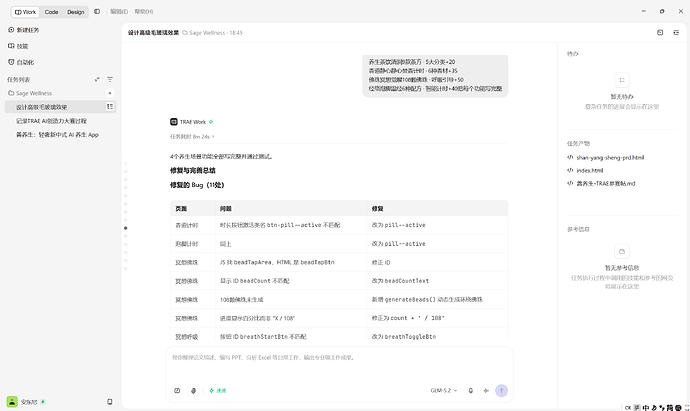The height and width of the screenshot is (411, 690).
Task: Open the shan-yang-sheng-prd.html artifact
Action: (610, 158)
